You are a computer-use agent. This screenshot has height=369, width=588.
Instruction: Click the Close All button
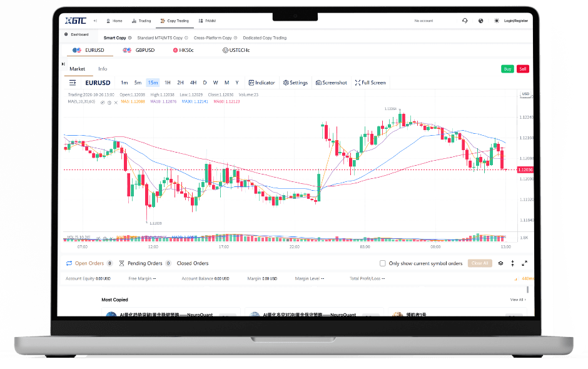point(480,263)
